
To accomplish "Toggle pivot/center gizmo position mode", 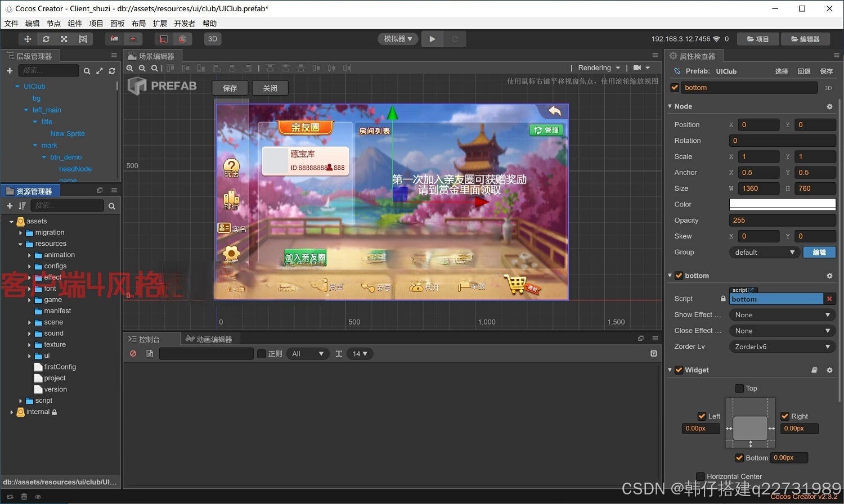I will pyautogui.click(x=114, y=39).
